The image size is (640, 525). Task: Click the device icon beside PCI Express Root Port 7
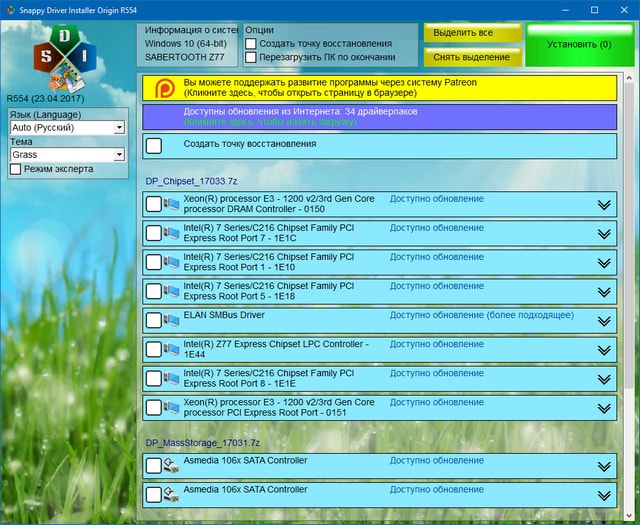tap(171, 233)
